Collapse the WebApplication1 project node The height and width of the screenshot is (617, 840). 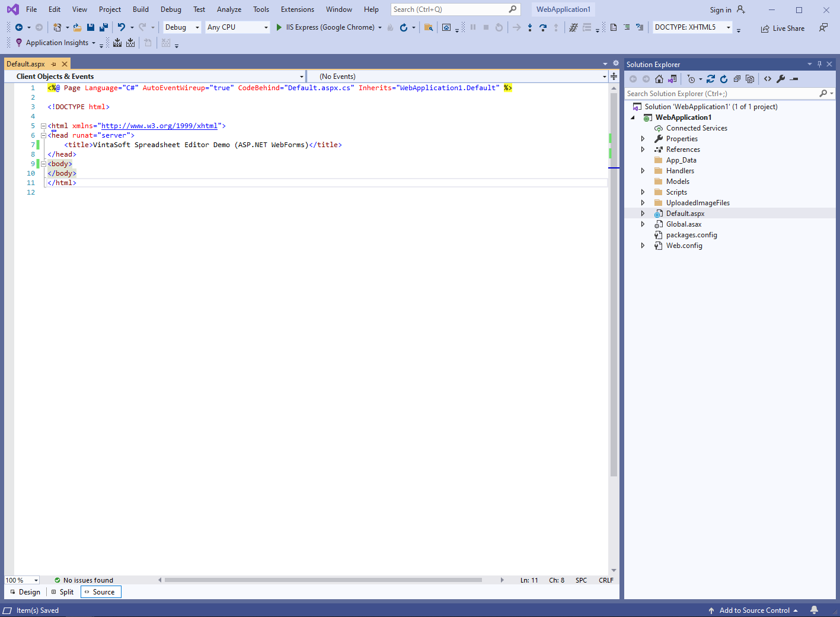(633, 117)
